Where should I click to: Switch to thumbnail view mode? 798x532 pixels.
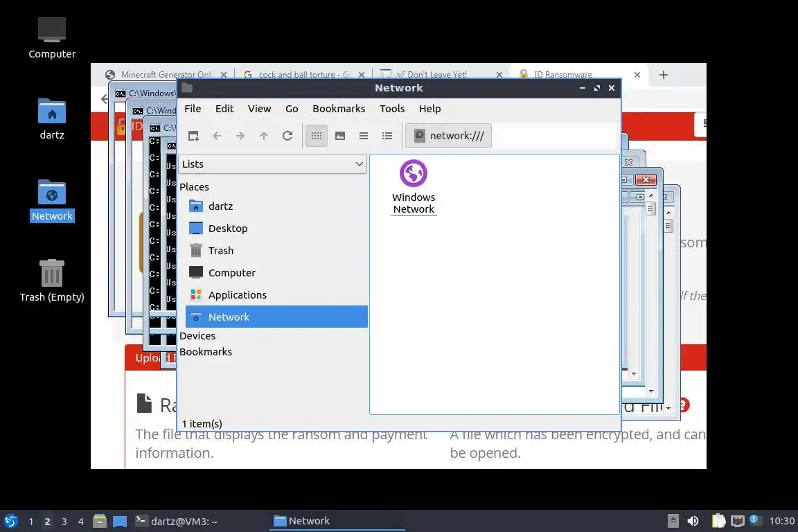340,136
